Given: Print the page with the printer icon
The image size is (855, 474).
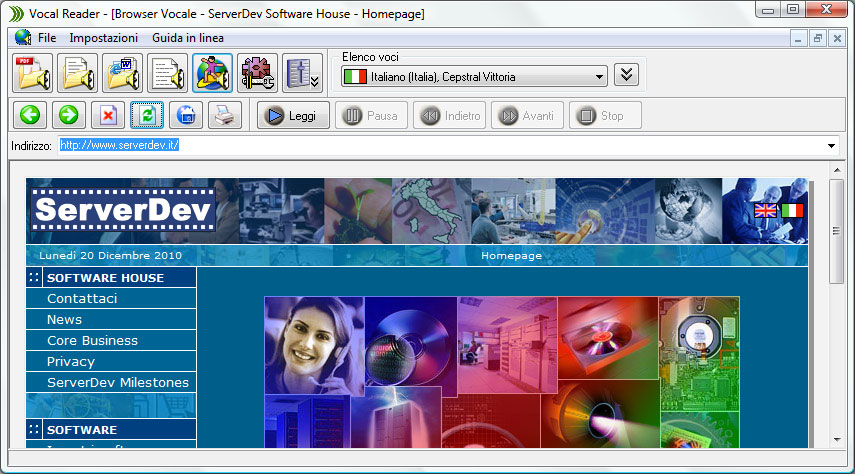Looking at the screenshot, I should (x=225, y=115).
